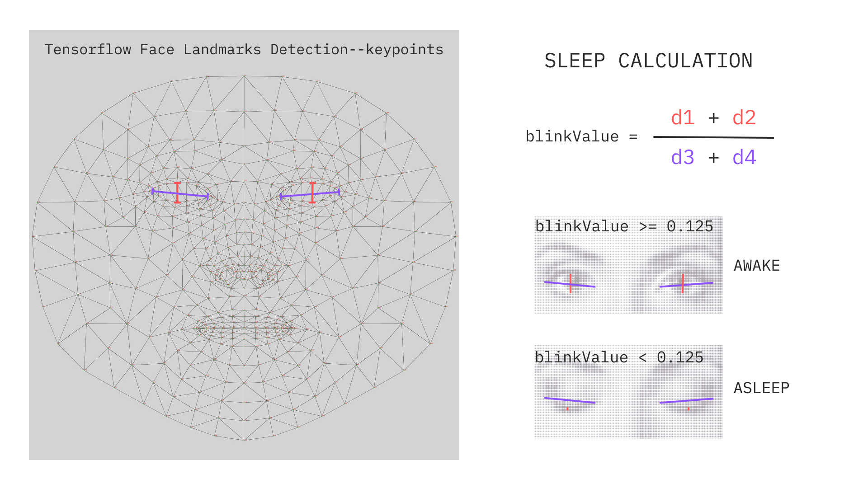Click the left eye's red vertical marker on mesh
The width and height of the screenshot is (868, 488).
tap(177, 192)
